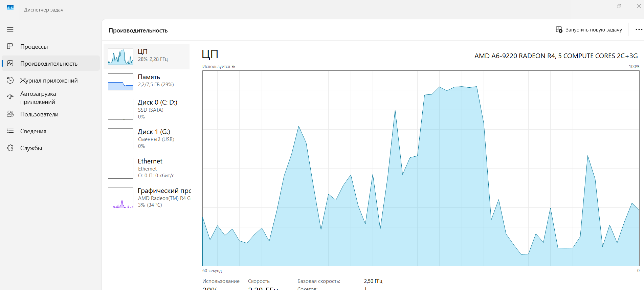Go to Процессы page

tap(51, 46)
